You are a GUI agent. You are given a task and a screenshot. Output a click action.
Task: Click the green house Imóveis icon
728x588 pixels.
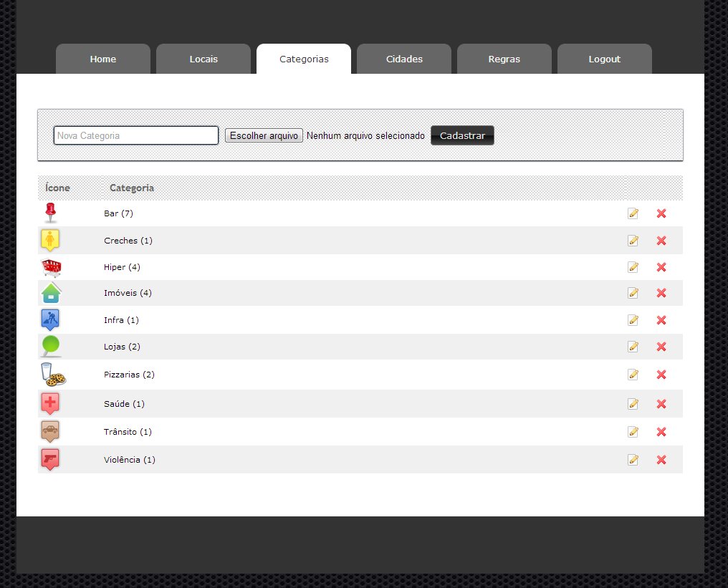[x=51, y=293]
